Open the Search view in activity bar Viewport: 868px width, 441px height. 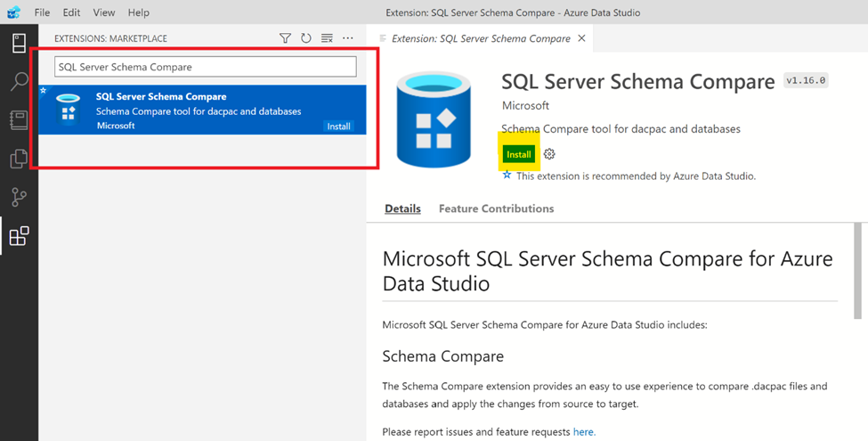19,82
